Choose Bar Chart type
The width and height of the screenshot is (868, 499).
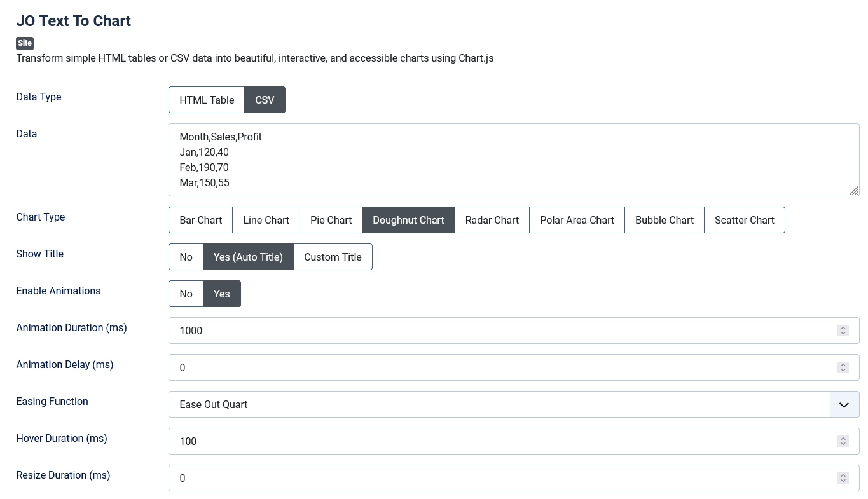(200, 220)
